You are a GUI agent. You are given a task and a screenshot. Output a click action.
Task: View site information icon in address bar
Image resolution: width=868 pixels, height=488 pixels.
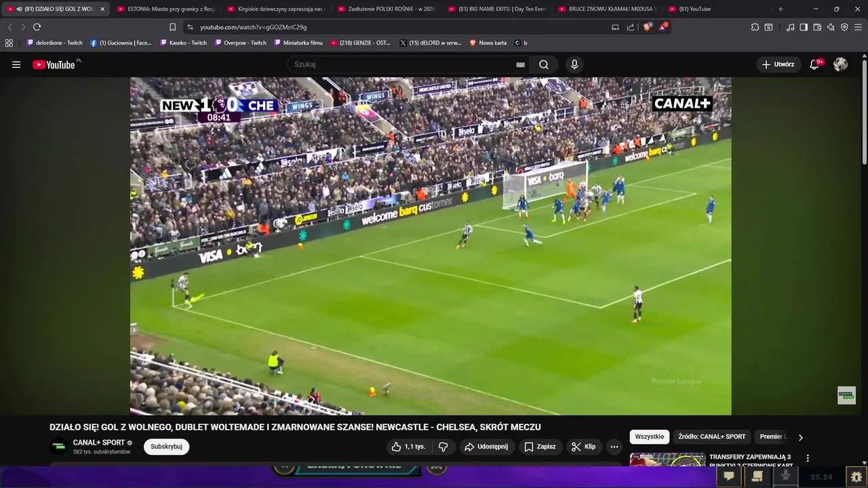[x=190, y=27]
